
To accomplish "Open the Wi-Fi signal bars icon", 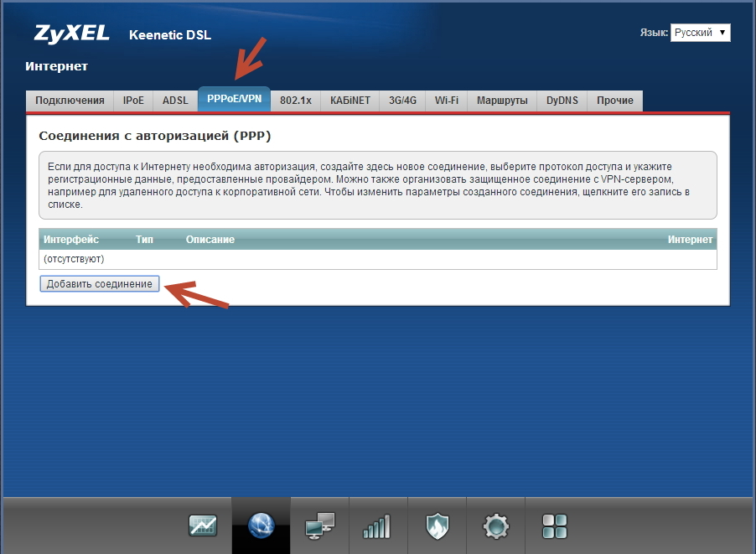I will 376,526.
